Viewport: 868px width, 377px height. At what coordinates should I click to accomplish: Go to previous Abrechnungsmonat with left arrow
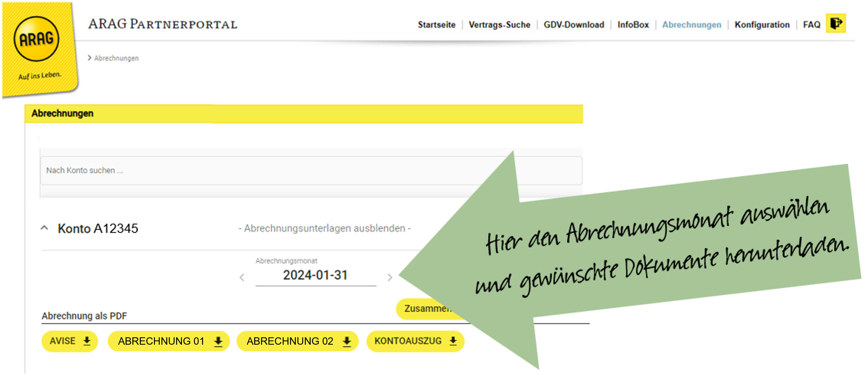click(242, 278)
